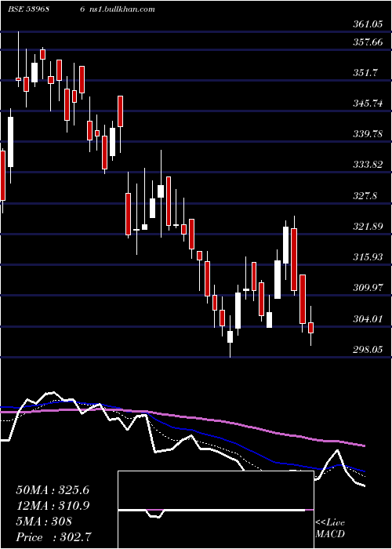The width and height of the screenshot is (392, 549).
Task: Click the 361.05 price level label
Action: pos(367,24)
